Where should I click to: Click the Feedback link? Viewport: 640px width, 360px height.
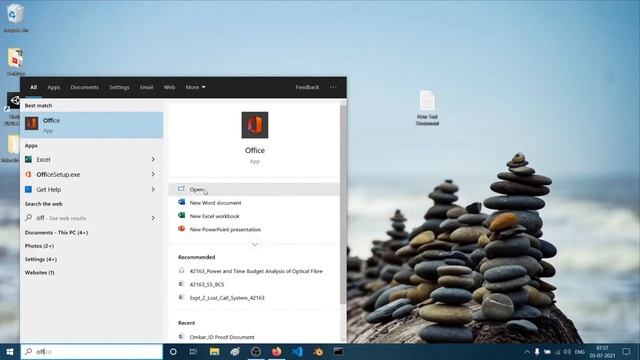(307, 87)
